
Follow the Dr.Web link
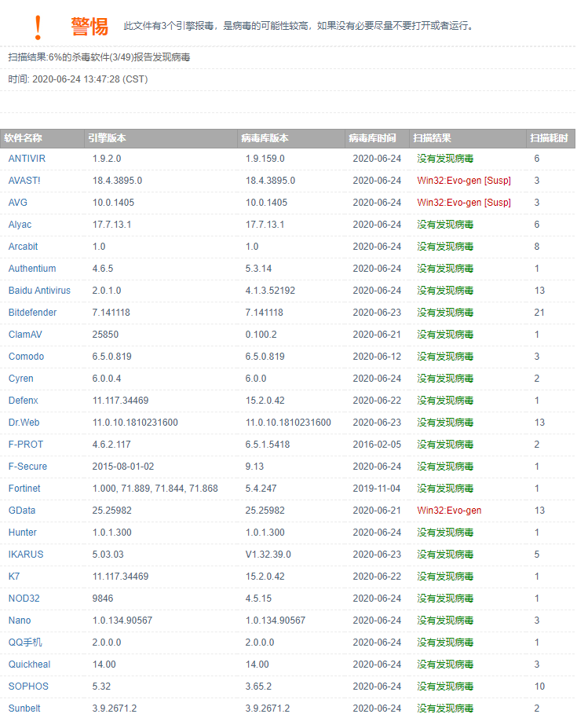24,423
